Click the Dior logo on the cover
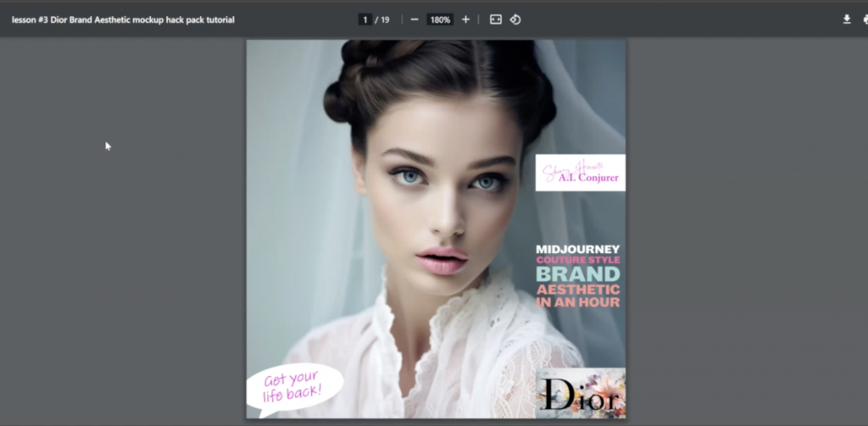 tap(581, 393)
